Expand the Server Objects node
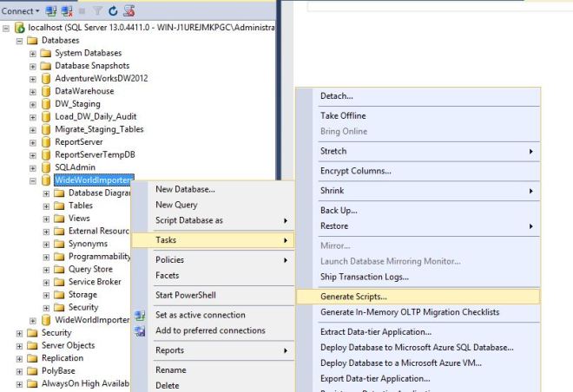573x392 pixels. point(20,345)
